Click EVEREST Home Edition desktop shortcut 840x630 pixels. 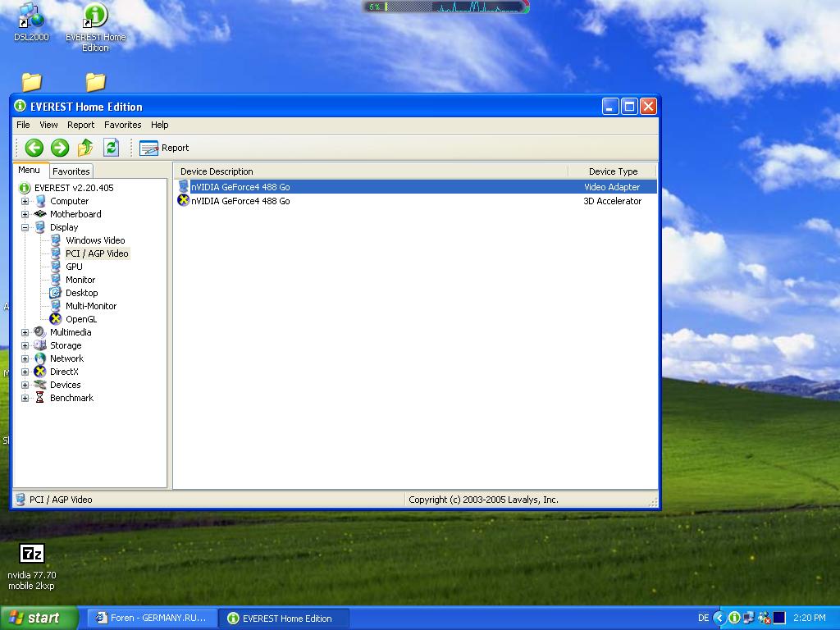[x=95, y=27]
